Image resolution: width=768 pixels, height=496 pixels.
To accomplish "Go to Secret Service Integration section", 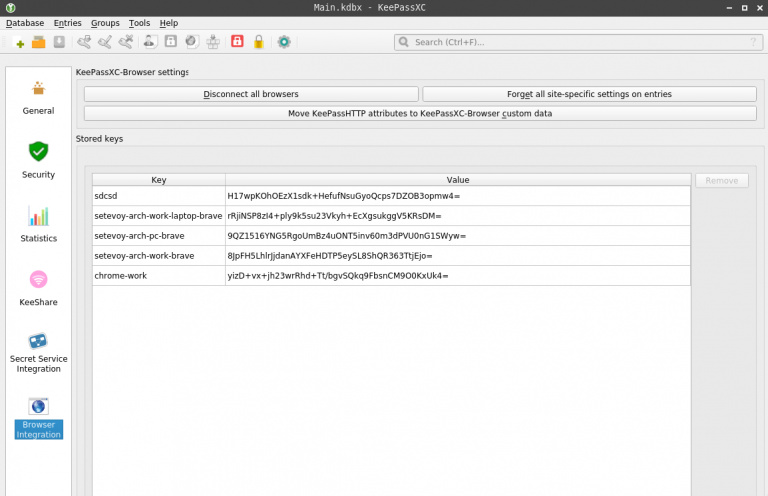I will [x=38, y=352].
